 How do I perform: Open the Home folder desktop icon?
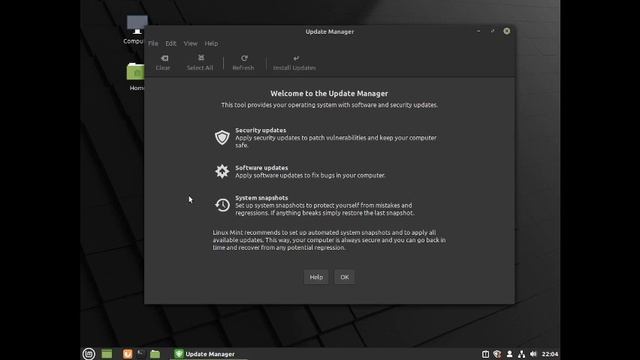pyautogui.click(x=136, y=76)
